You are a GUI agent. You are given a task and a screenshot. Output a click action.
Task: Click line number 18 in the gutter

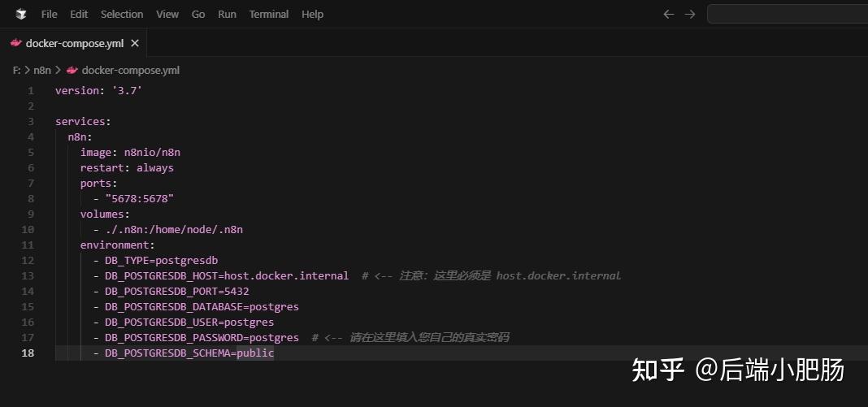click(x=28, y=353)
